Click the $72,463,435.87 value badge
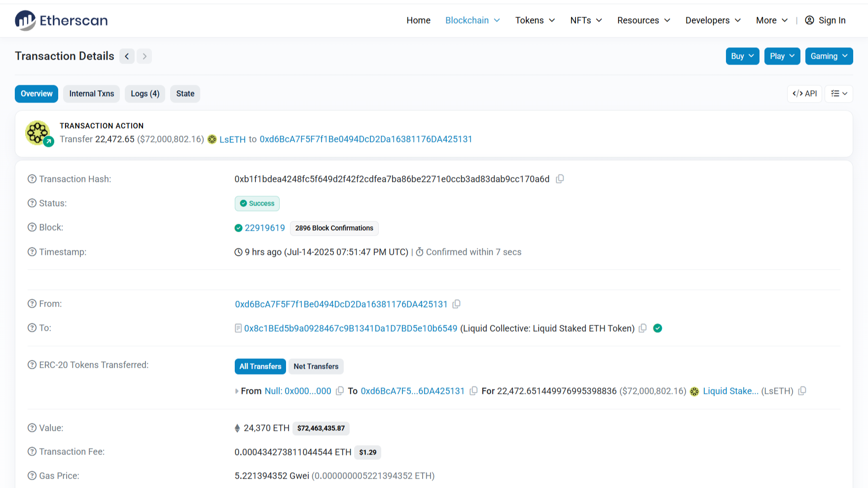Viewport: 868px width, 488px height. click(x=321, y=428)
